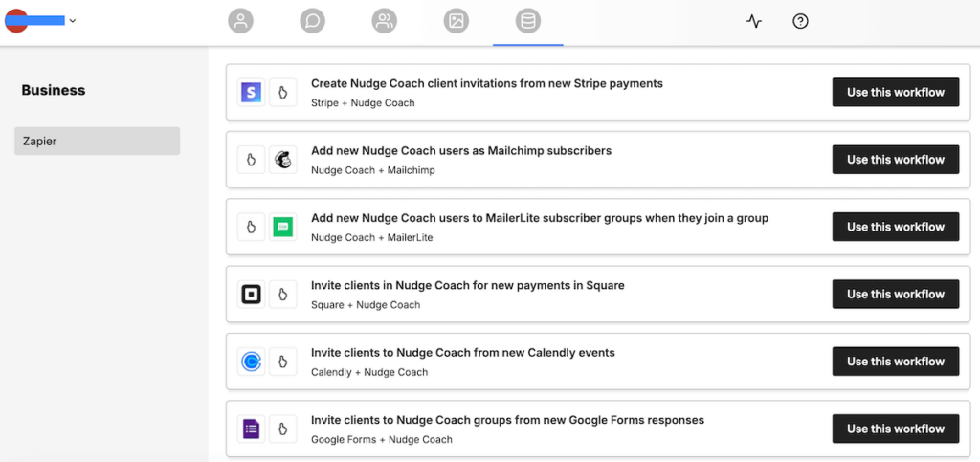
Task: Use the Stripe payments workflow
Action: 895,93
